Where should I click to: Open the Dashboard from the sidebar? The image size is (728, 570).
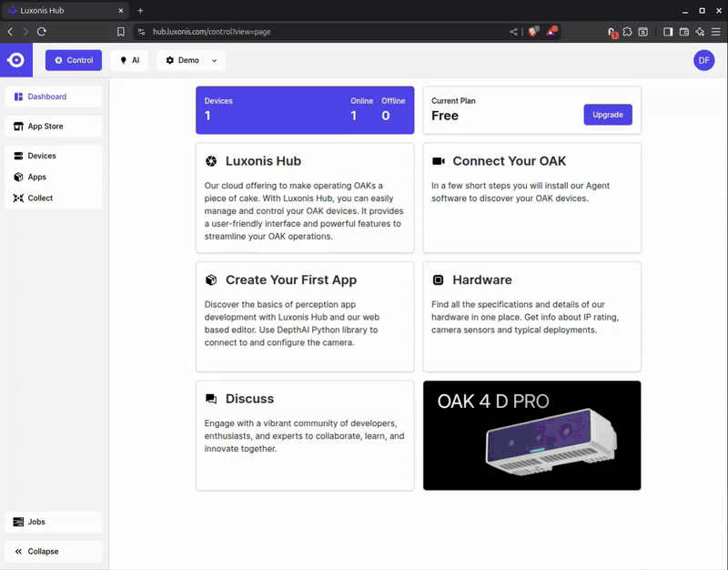pyautogui.click(x=43, y=96)
